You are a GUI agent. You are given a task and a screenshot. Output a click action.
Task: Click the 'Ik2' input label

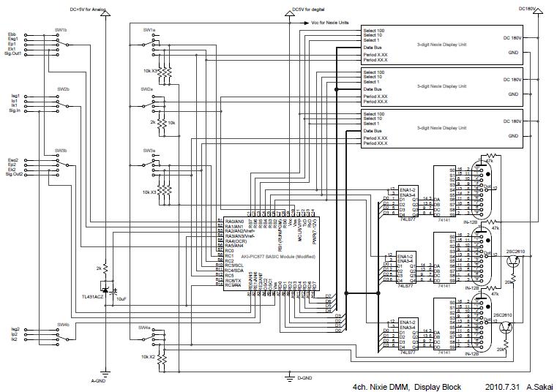coord(15,339)
